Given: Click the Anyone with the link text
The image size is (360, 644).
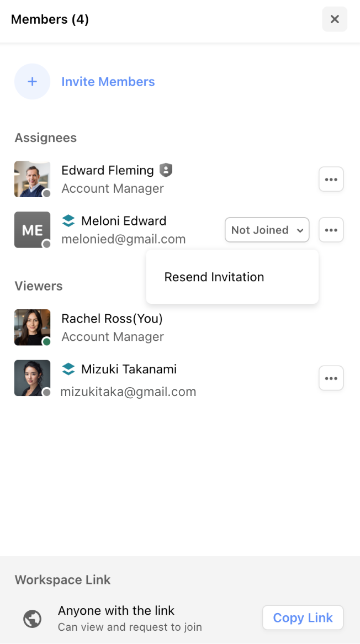Looking at the screenshot, I should tap(116, 610).
